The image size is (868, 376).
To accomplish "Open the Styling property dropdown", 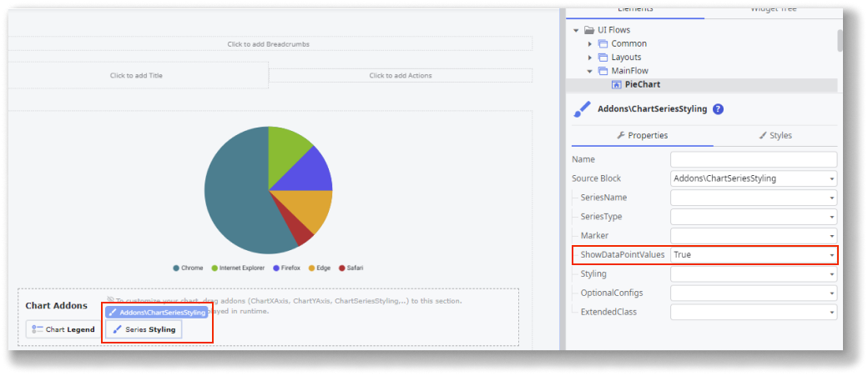I will click(x=831, y=273).
